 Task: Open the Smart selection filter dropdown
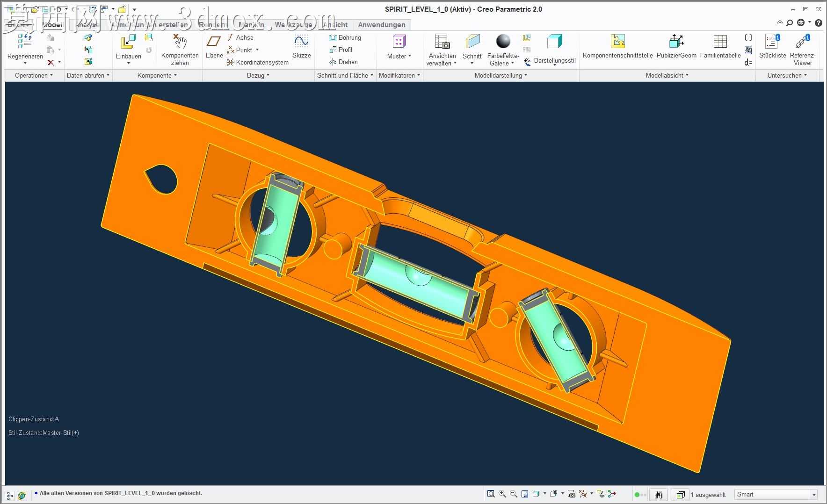tap(814, 495)
